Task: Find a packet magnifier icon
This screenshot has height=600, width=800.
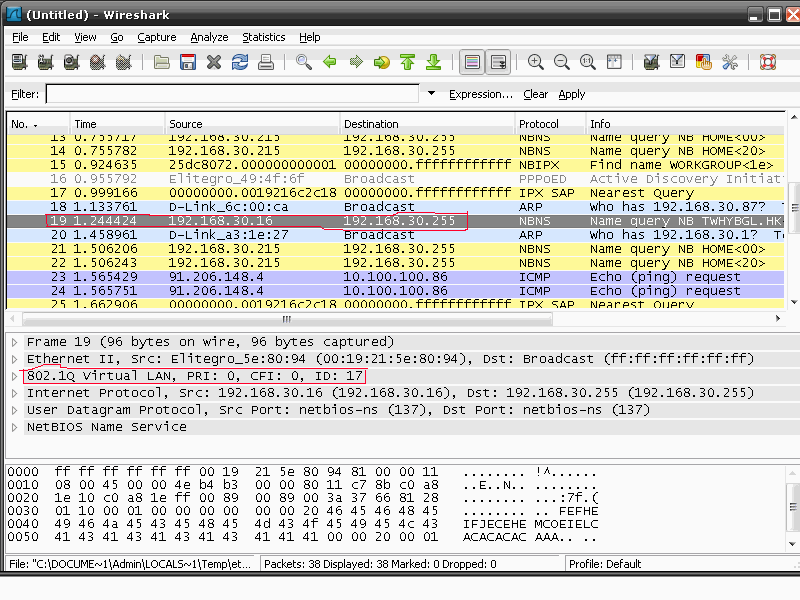Action: [x=304, y=62]
